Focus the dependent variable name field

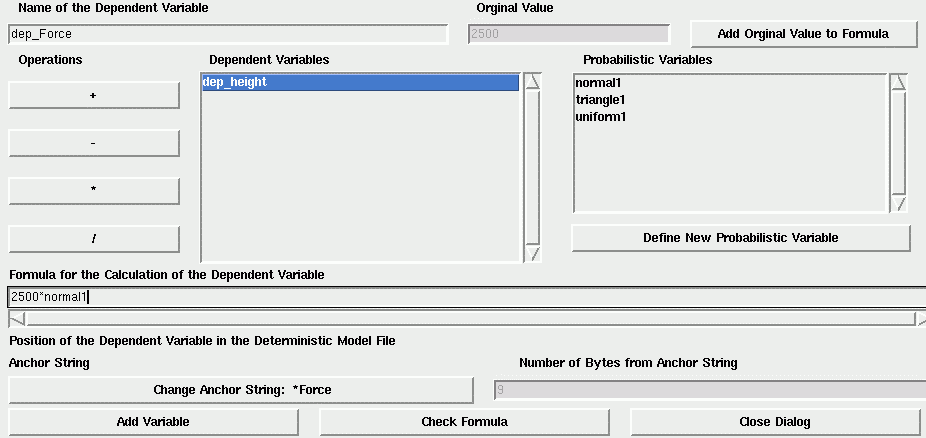[228, 34]
